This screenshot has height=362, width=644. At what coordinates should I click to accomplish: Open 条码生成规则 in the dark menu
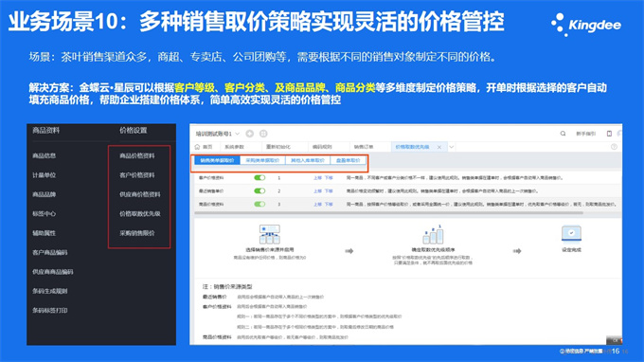tap(50, 291)
